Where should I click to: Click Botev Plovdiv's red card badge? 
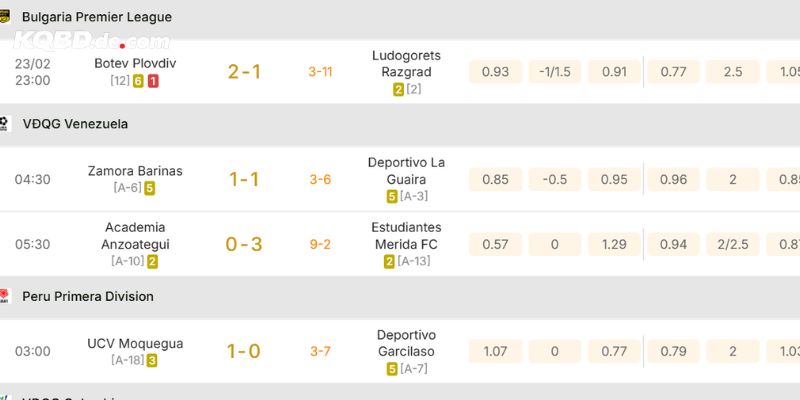point(152,81)
